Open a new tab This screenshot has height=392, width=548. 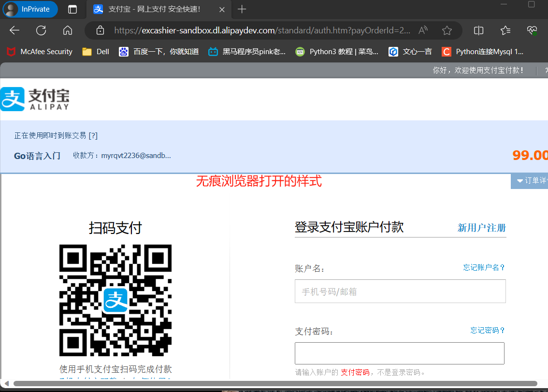[242, 9]
